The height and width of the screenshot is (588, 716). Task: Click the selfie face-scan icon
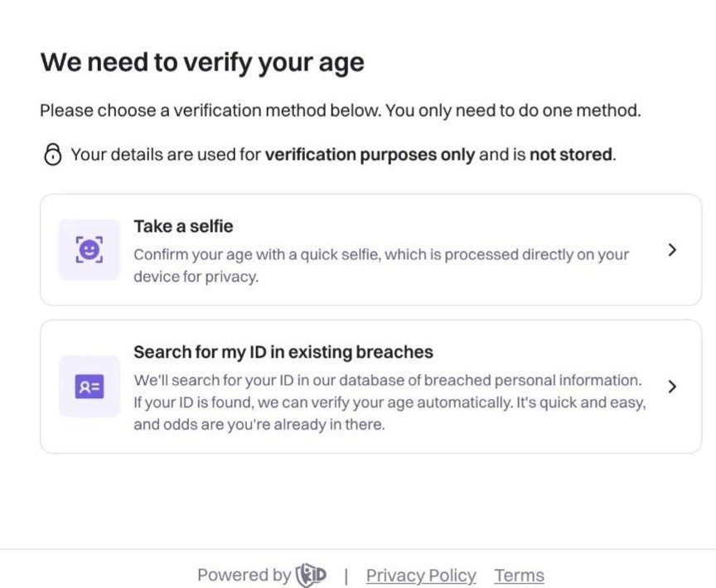click(89, 249)
